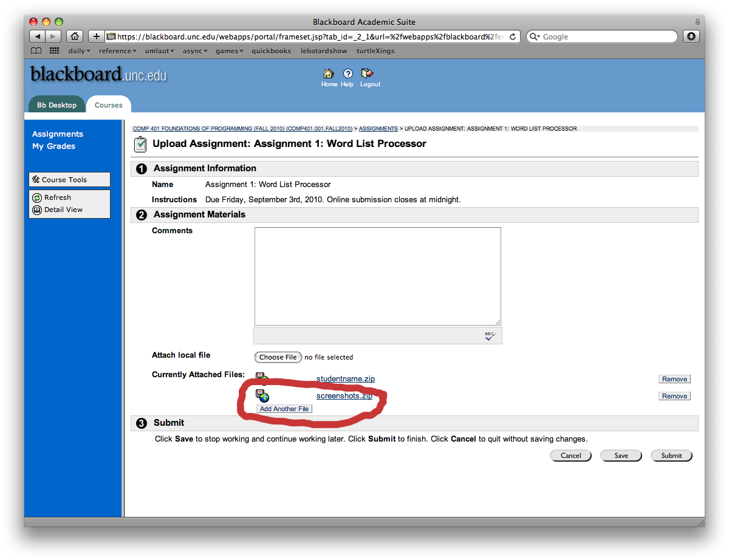Switch to the Bb Desktop tab
Image resolution: width=729 pixels, height=560 pixels.
[x=57, y=105]
